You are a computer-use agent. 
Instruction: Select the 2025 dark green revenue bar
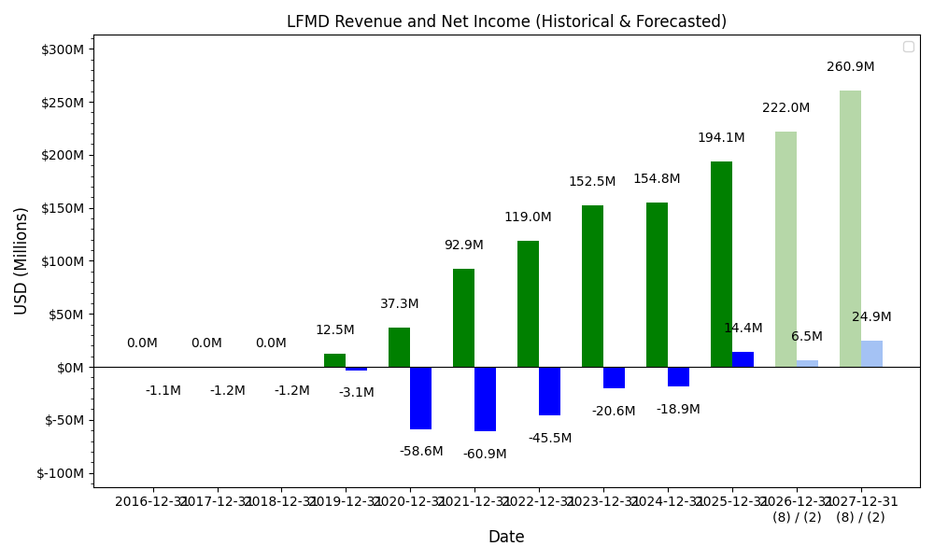click(x=721, y=264)
